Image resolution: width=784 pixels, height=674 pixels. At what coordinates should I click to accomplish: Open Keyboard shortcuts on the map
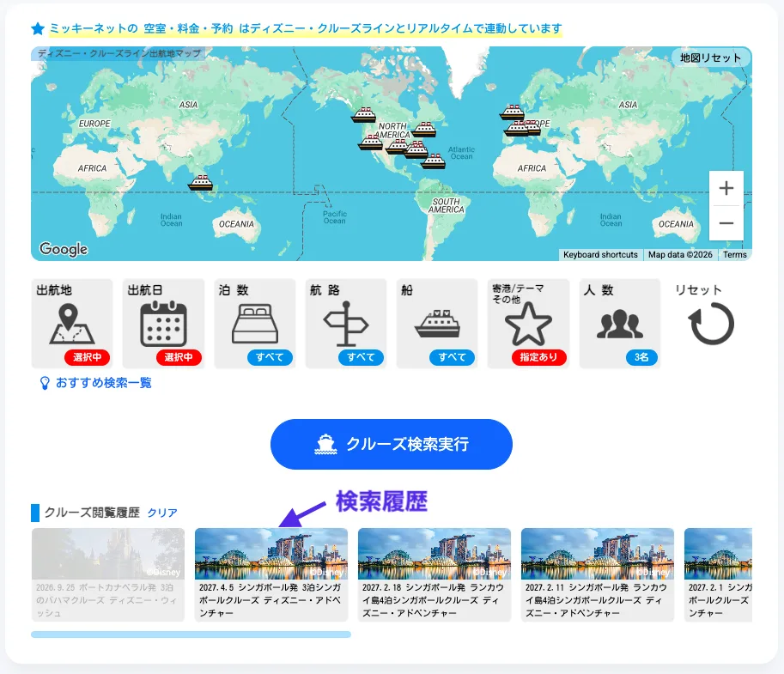point(600,254)
